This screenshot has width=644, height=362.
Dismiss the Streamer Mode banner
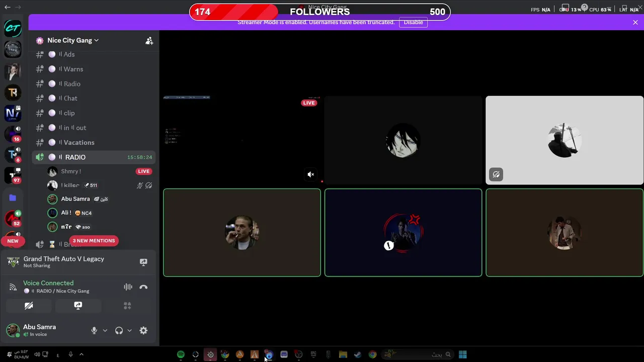[x=635, y=22]
